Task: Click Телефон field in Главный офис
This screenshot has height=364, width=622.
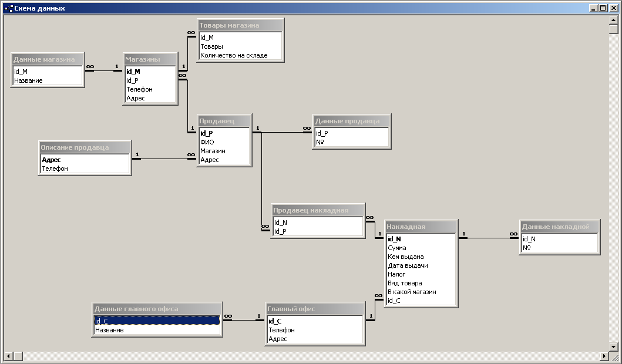Action: [315, 330]
